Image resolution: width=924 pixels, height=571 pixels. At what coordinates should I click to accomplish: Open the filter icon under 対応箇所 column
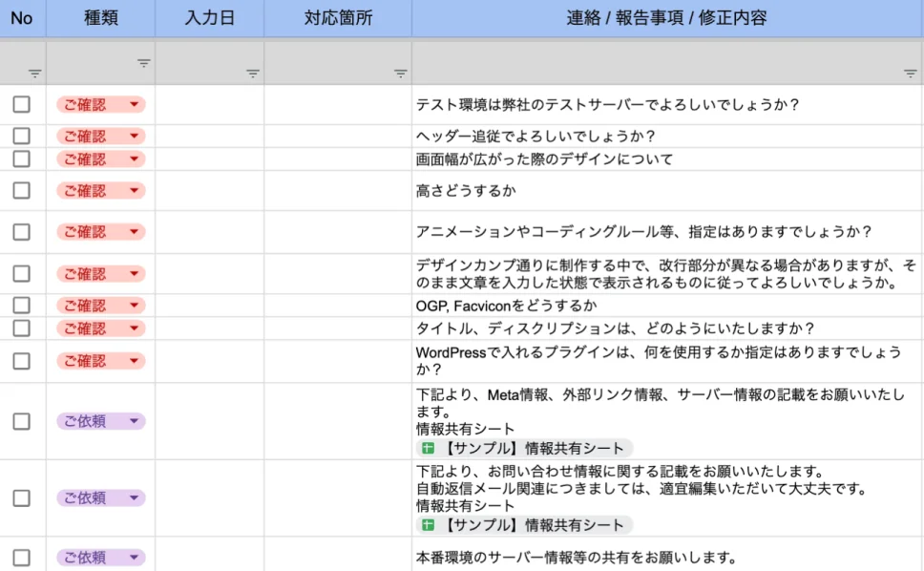pos(401,74)
